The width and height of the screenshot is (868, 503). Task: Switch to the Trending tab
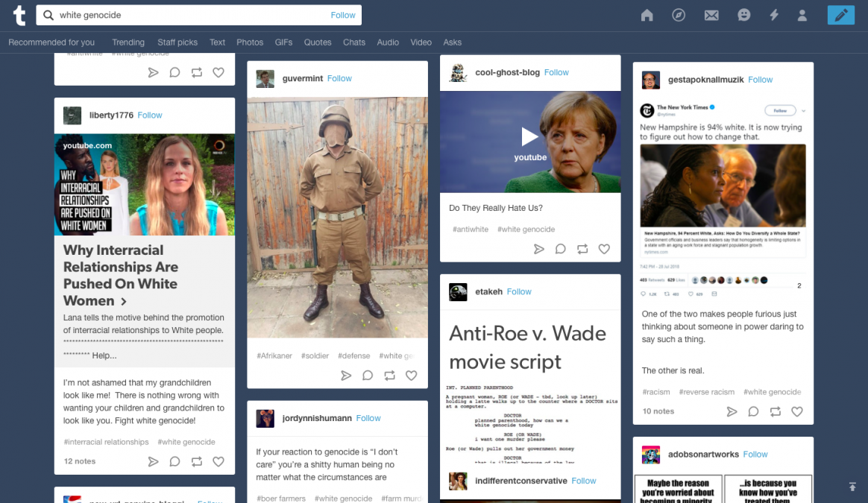[128, 42]
